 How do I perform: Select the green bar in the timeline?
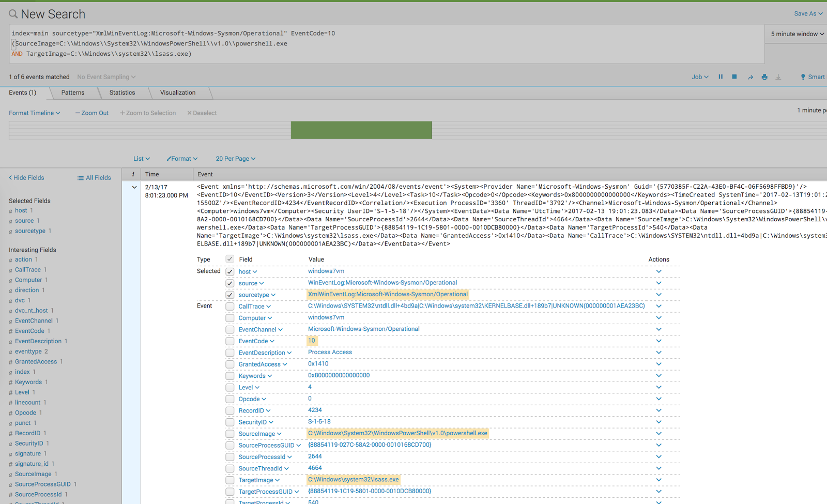click(x=362, y=130)
